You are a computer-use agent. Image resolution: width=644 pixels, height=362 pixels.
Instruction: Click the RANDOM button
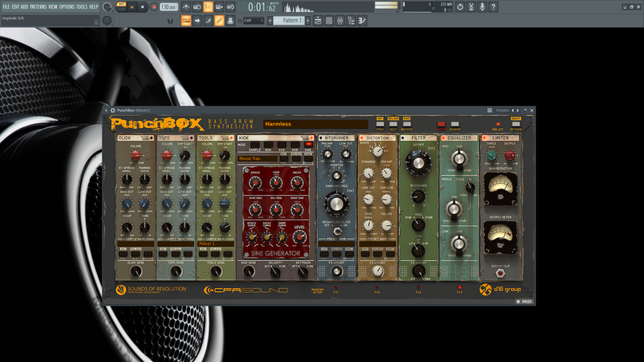(455, 124)
